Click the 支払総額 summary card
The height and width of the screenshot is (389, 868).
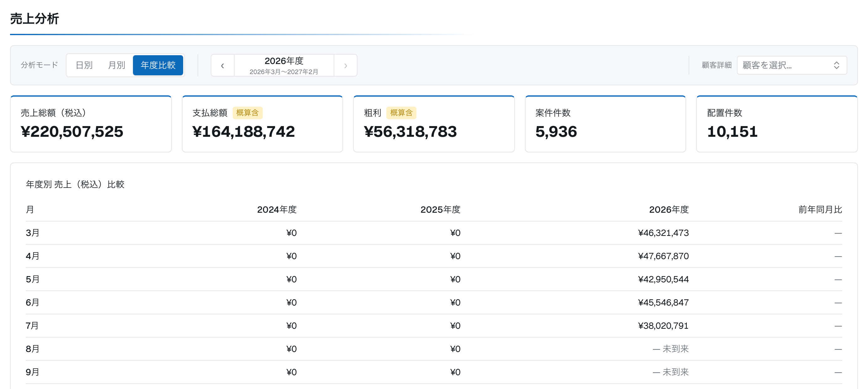pos(262,124)
